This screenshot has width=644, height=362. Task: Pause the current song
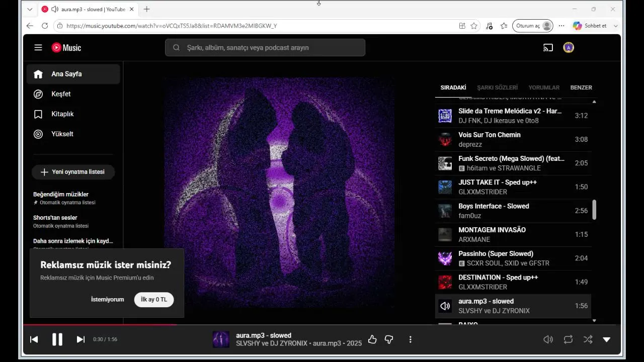tap(57, 339)
